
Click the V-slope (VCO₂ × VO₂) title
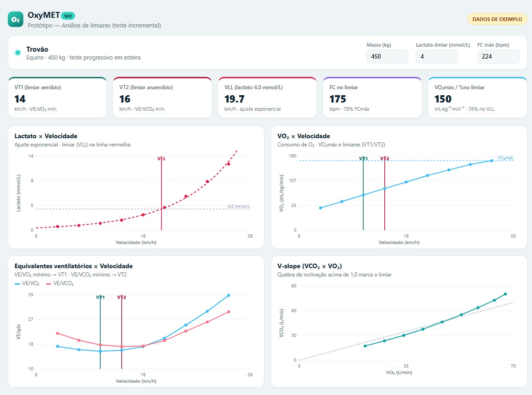(309, 266)
